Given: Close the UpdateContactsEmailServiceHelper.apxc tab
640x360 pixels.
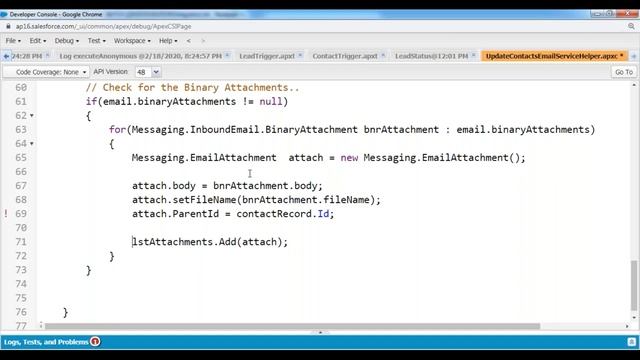Looking at the screenshot, I should (622, 55).
